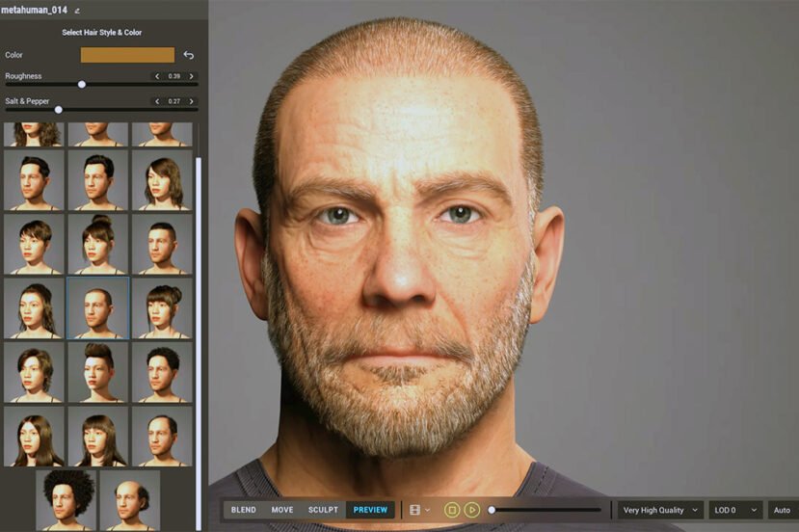Click the Salt & Pepper value 0.27 field
799x532 pixels.
tap(174, 101)
